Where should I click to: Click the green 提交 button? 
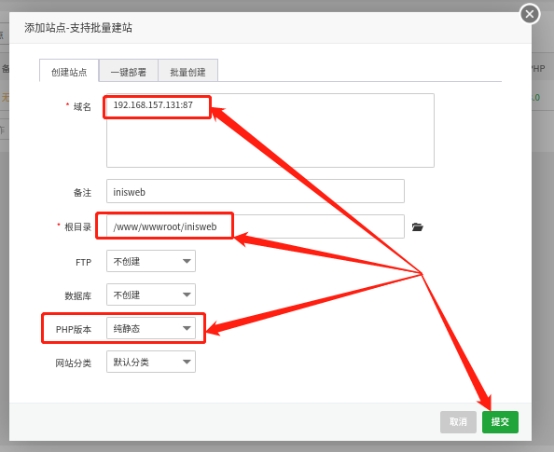click(500, 422)
